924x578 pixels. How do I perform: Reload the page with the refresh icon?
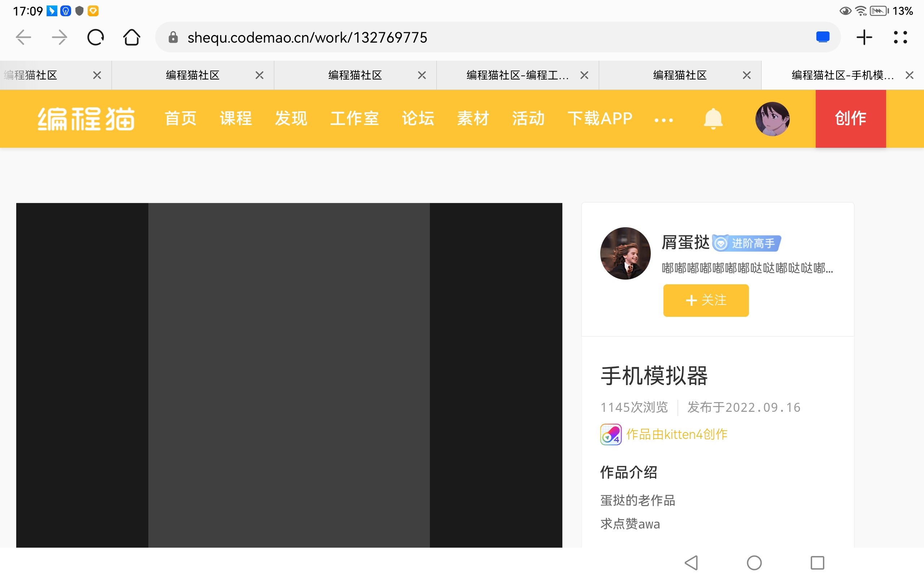pos(95,38)
